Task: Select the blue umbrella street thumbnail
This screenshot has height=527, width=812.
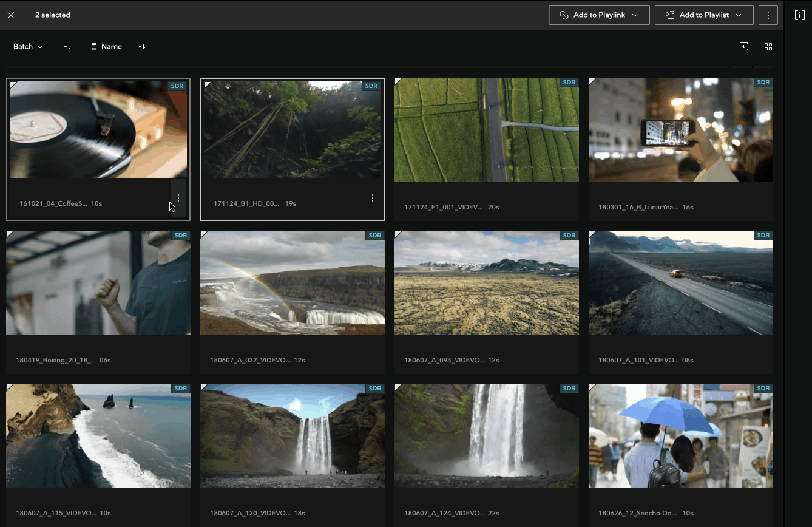Action: (x=681, y=436)
